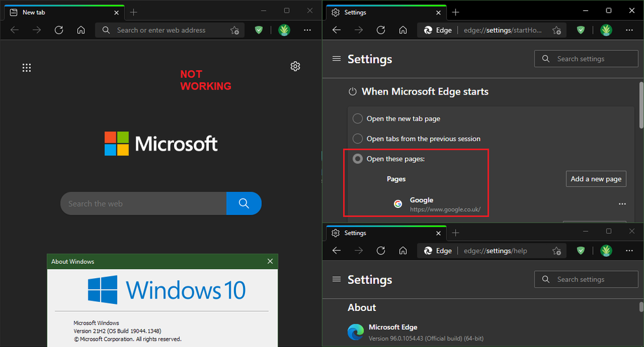Click Add a new page button

point(596,179)
